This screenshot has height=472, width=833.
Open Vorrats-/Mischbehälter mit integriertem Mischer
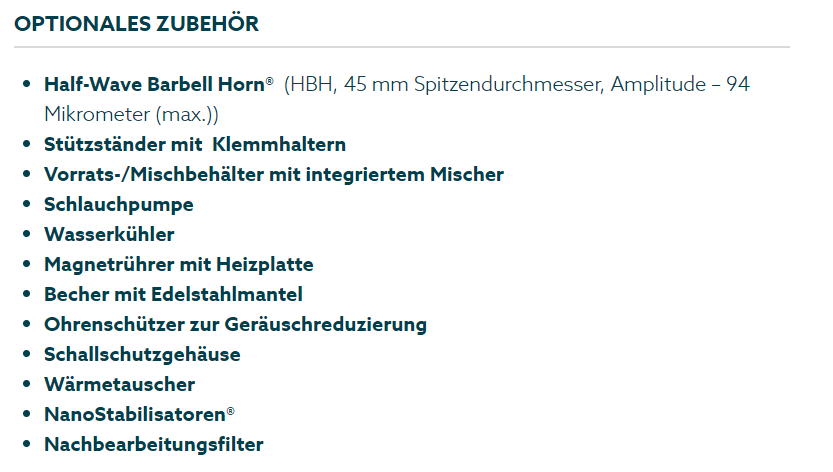click(x=273, y=174)
